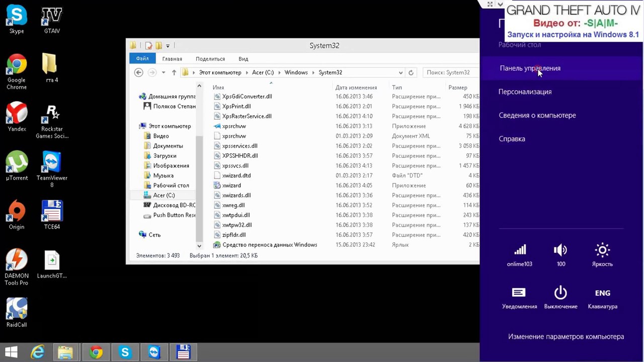This screenshot has width=644, height=362.
Task: Open Сведения о компьютере link
Action: 537,115
